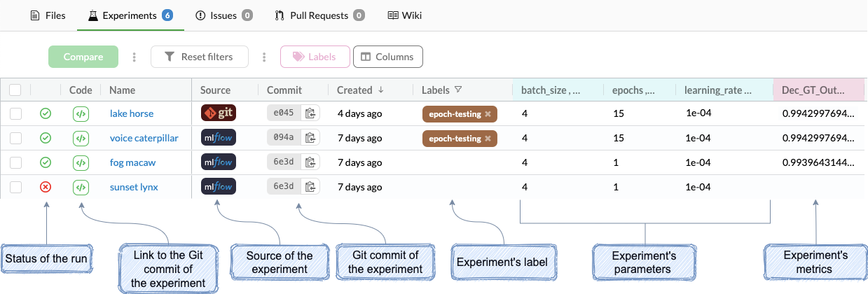Click the mlflow source icon for fog macaw
868x294 pixels.
pyautogui.click(x=218, y=162)
